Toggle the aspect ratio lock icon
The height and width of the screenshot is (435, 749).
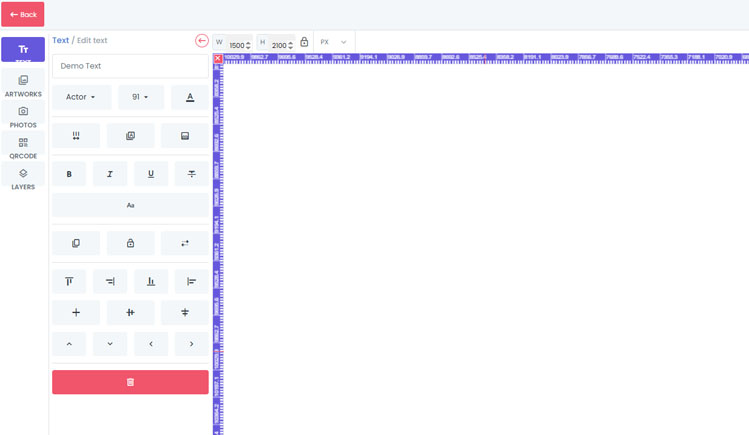(304, 42)
